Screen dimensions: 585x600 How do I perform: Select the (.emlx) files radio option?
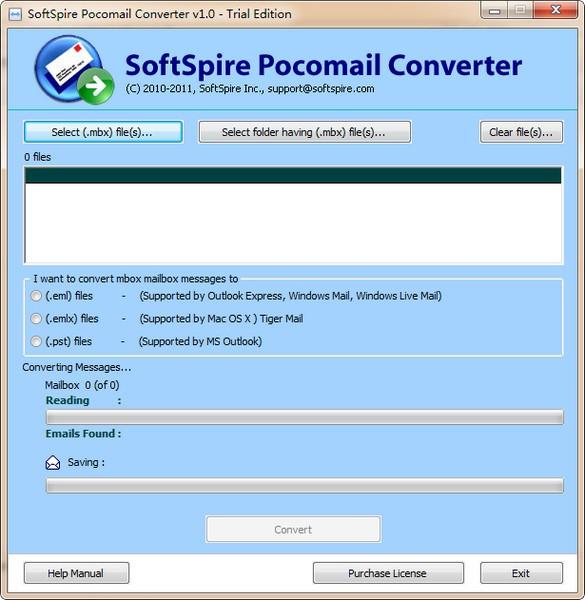(36, 318)
